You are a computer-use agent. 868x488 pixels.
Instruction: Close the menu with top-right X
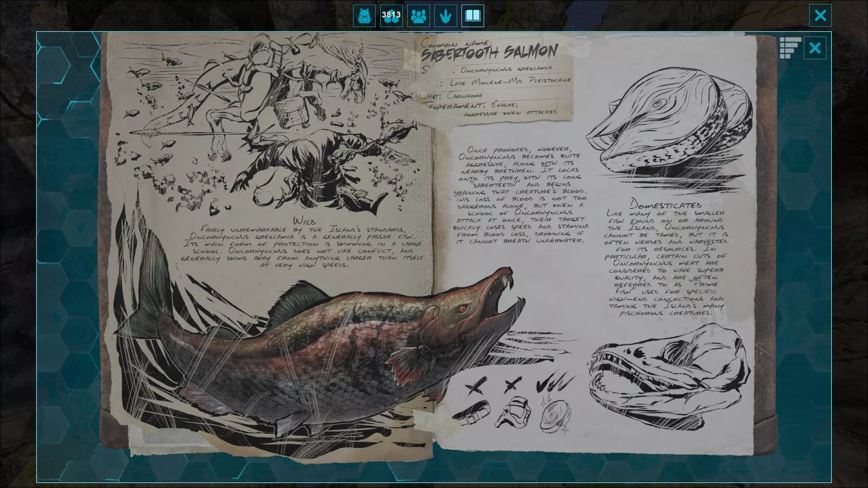(820, 16)
